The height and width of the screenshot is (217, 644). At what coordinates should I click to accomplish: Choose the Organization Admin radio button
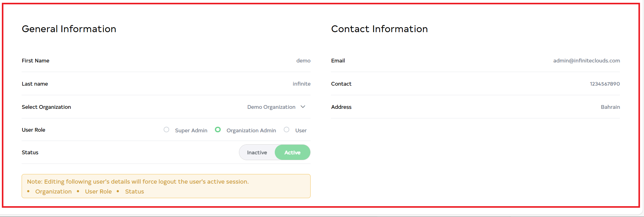coord(218,130)
